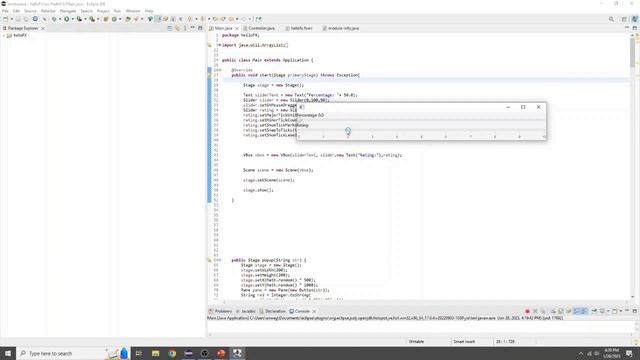Click the Terminal monitor toolbar icon
The image size is (640, 360).
tap(35, 19)
